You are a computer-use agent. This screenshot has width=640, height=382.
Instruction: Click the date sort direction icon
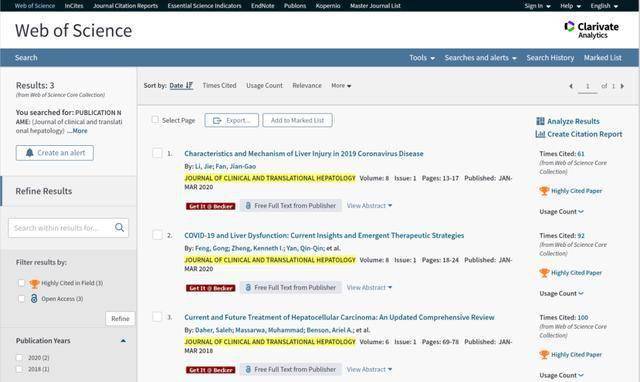coord(189,85)
